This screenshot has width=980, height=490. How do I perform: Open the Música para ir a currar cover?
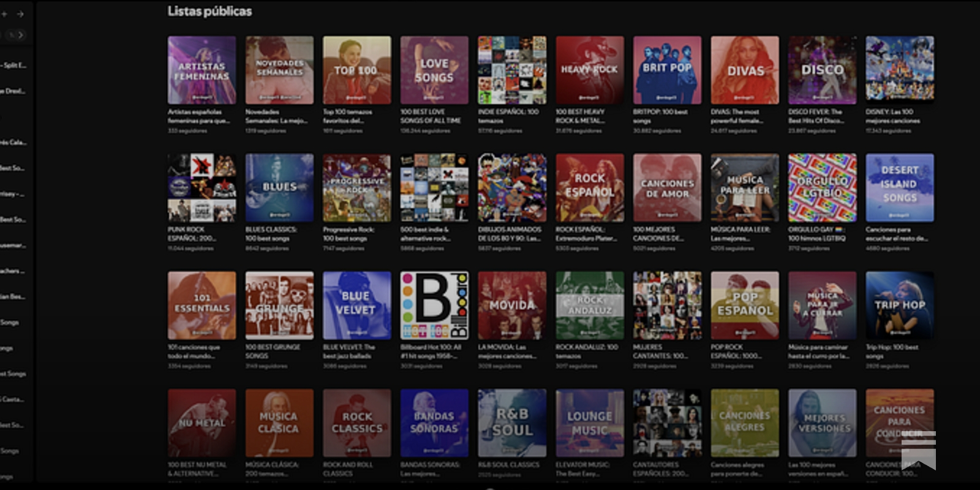(823, 306)
